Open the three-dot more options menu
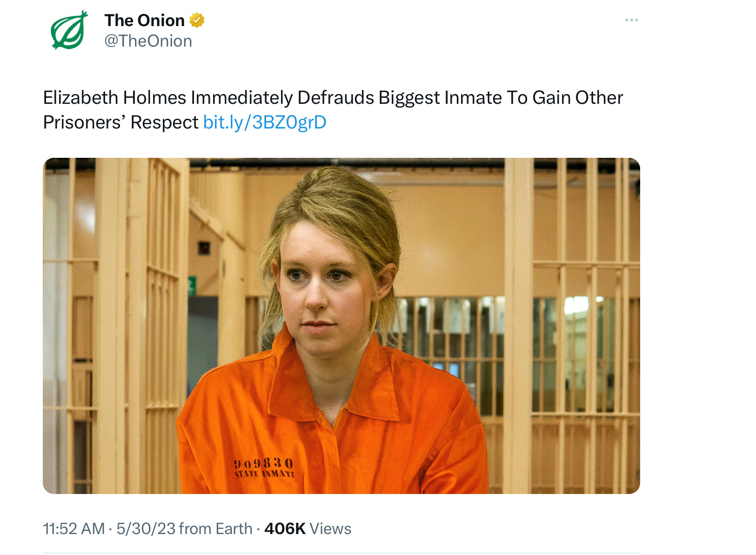Image resolution: width=756 pixels, height=555 pixels. point(631,20)
